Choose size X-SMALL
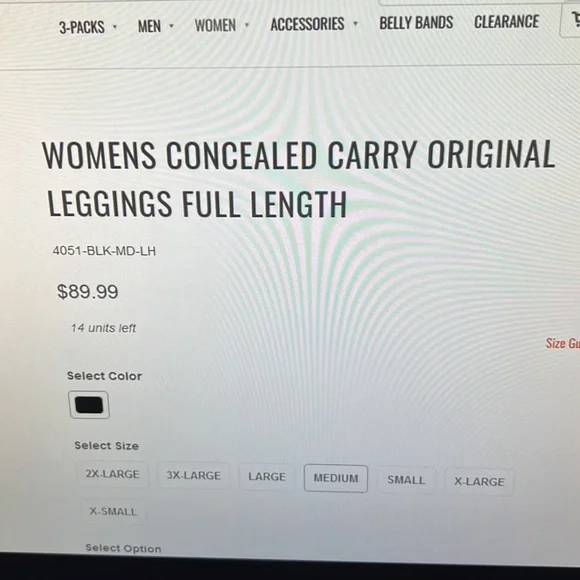 (x=113, y=511)
